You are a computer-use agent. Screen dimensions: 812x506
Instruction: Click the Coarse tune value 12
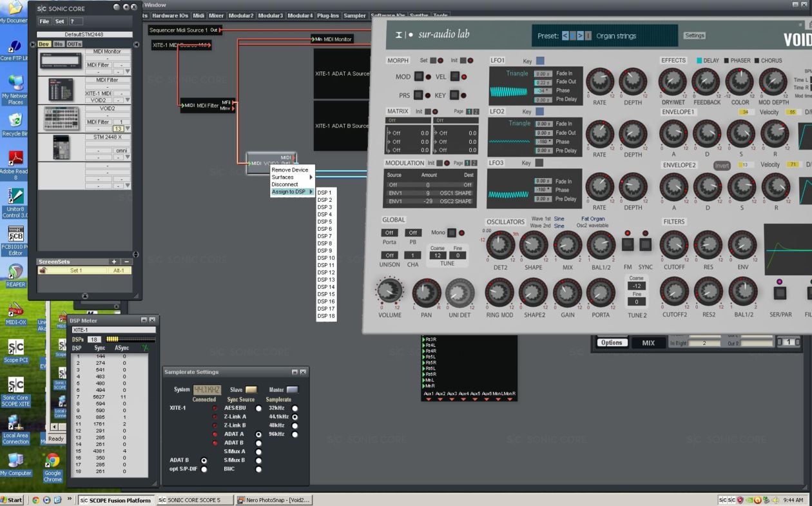click(x=438, y=255)
